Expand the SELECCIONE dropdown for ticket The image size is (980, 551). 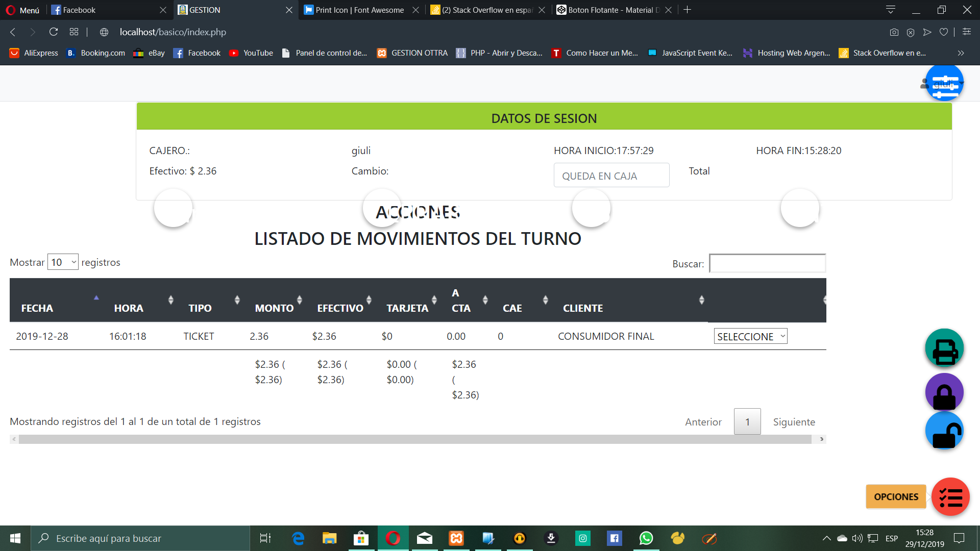coord(749,336)
